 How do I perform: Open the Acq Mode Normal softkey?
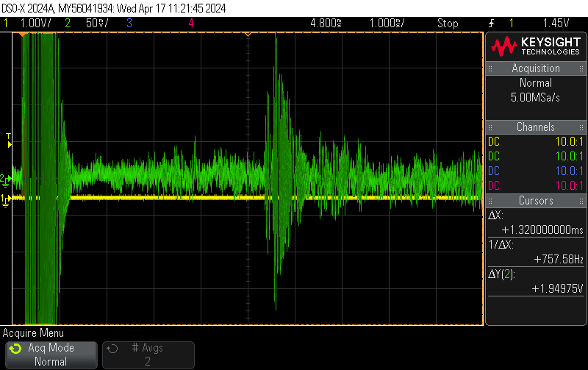point(51,355)
